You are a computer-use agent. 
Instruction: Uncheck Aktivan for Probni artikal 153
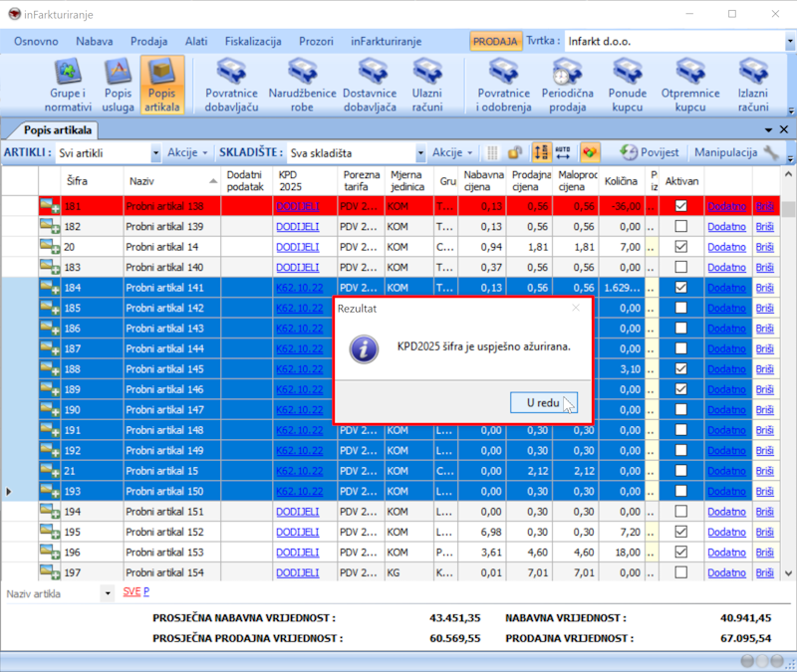(x=681, y=552)
